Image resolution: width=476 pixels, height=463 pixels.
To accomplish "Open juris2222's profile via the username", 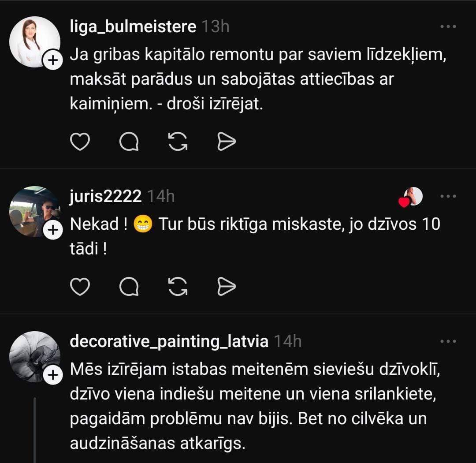I will point(106,196).
